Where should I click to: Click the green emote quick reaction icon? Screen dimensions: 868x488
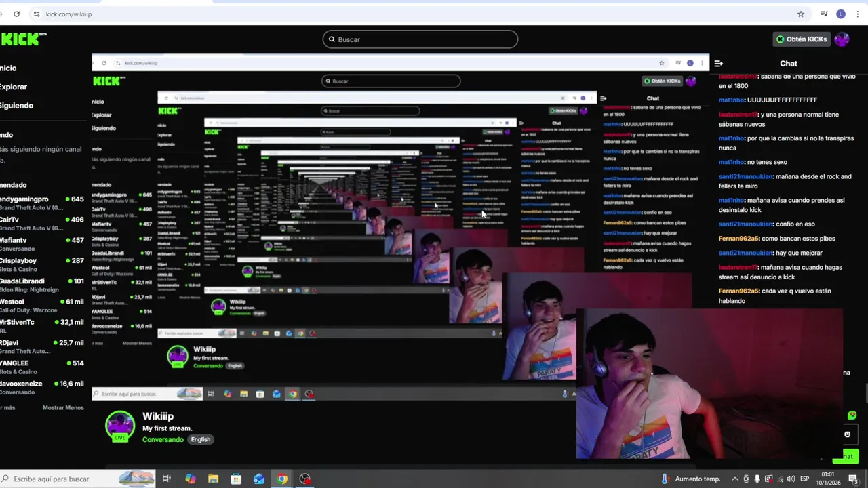click(x=852, y=415)
